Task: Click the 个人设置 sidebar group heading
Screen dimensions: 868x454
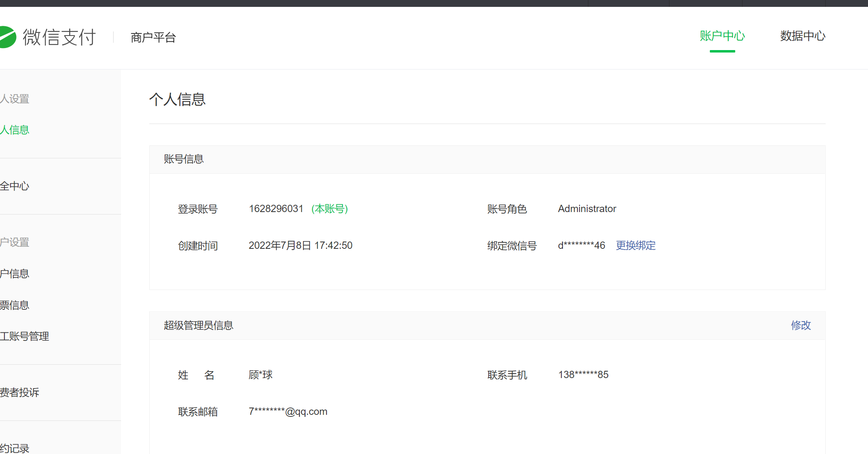Action: (x=15, y=99)
